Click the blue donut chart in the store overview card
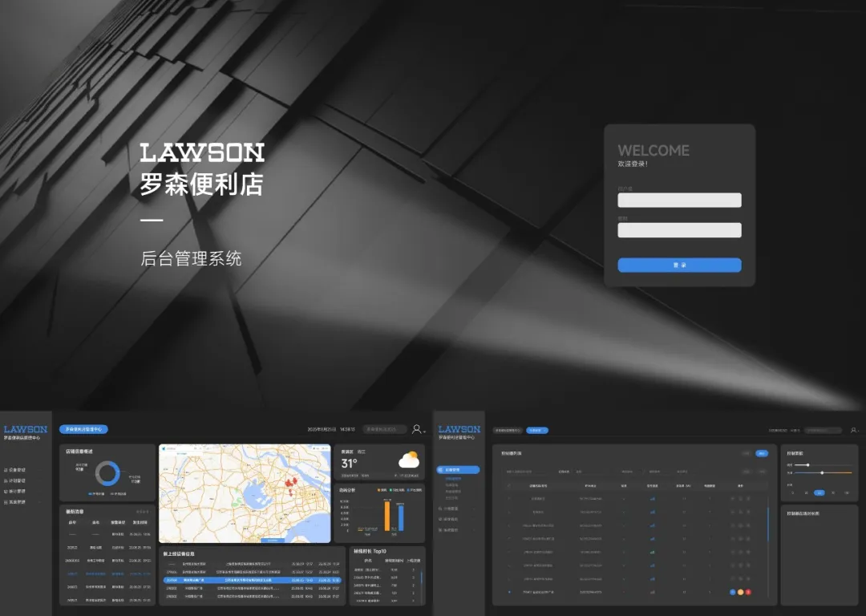866x616 pixels. [107, 473]
